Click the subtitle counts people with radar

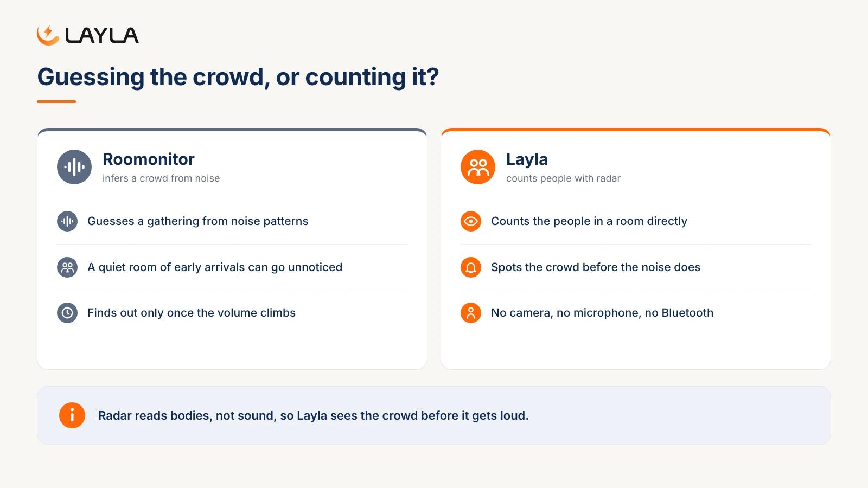click(x=563, y=178)
